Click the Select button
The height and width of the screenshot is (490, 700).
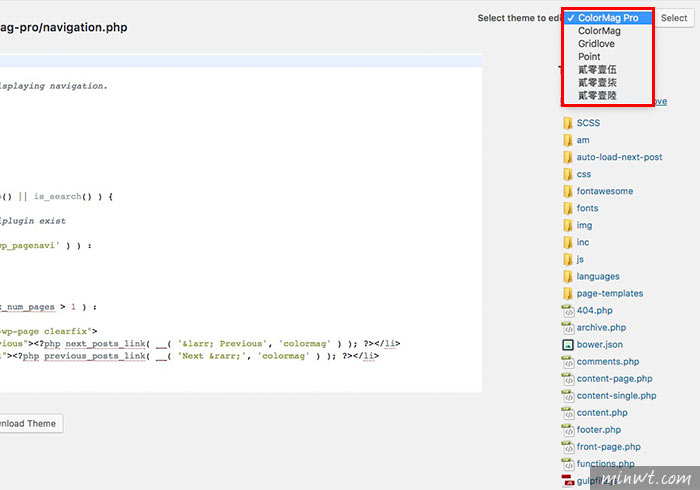674,18
